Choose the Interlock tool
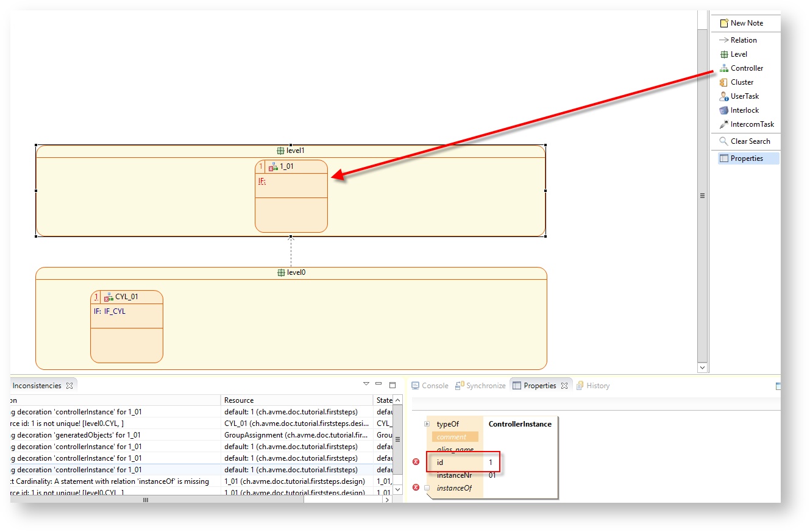The width and height of the screenshot is (810, 532). [744, 110]
